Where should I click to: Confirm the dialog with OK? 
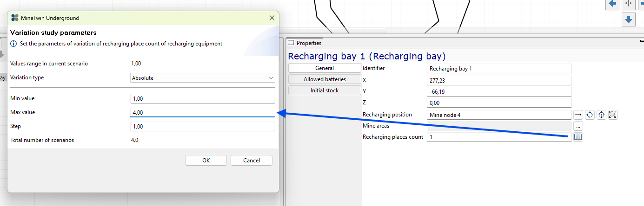pyautogui.click(x=206, y=160)
